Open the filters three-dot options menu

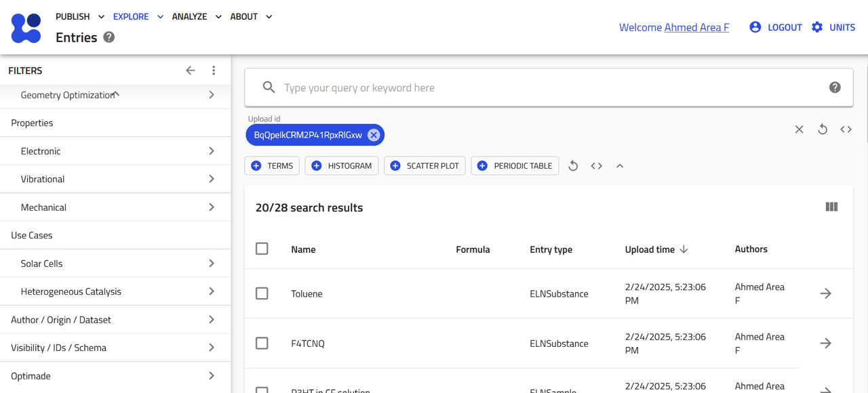click(214, 70)
